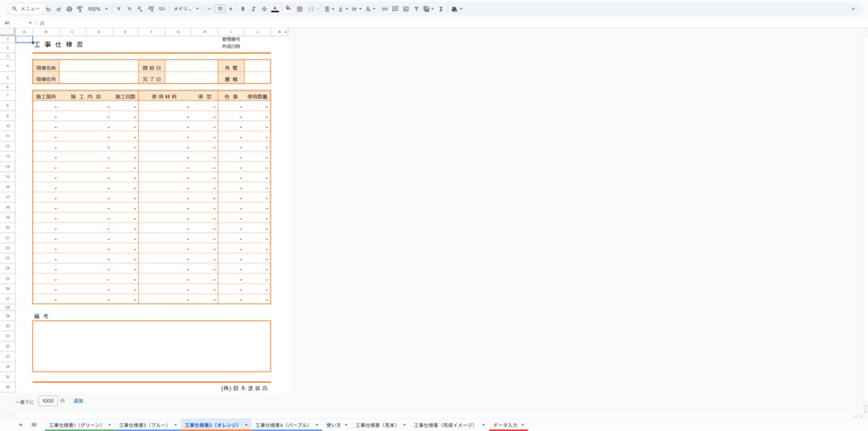Open the メイリオ font dropdown
The image size is (868, 431).
186,8
